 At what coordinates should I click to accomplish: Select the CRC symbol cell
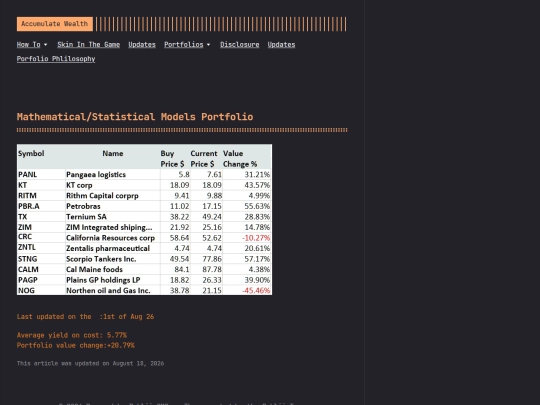(41, 238)
